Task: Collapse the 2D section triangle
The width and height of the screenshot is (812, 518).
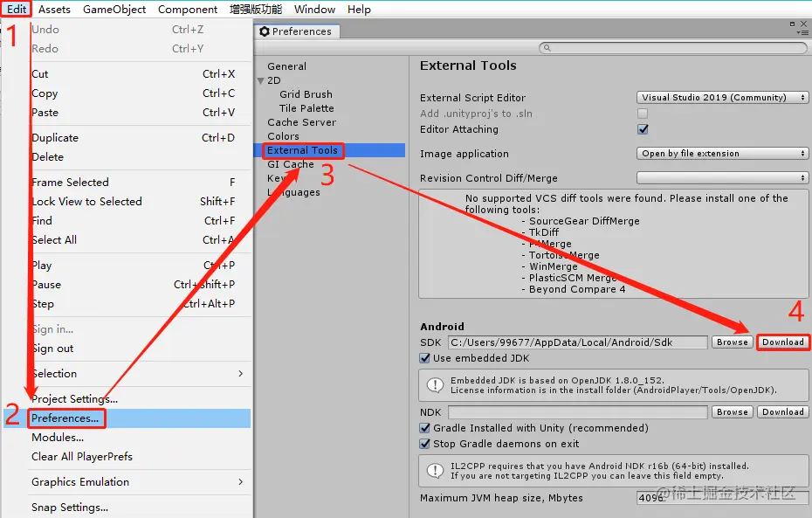Action: pyautogui.click(x=260, y=81)
